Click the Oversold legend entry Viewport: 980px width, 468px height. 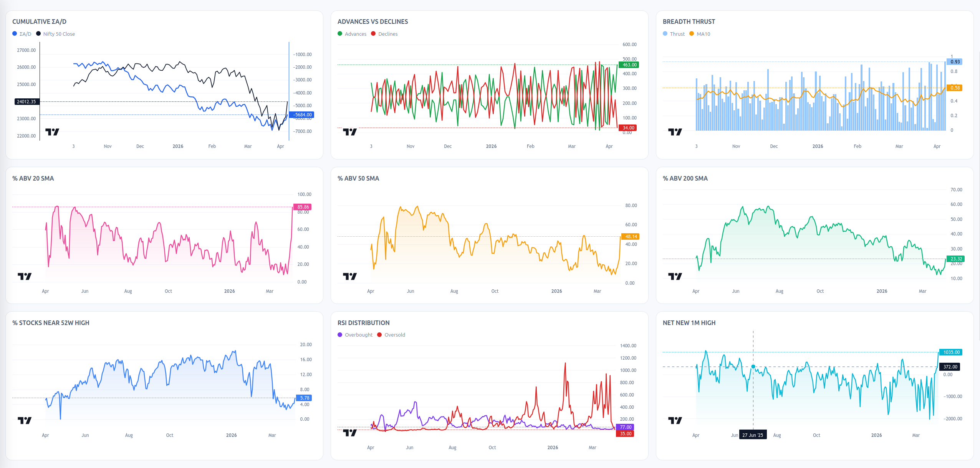[x=391, y=335]
